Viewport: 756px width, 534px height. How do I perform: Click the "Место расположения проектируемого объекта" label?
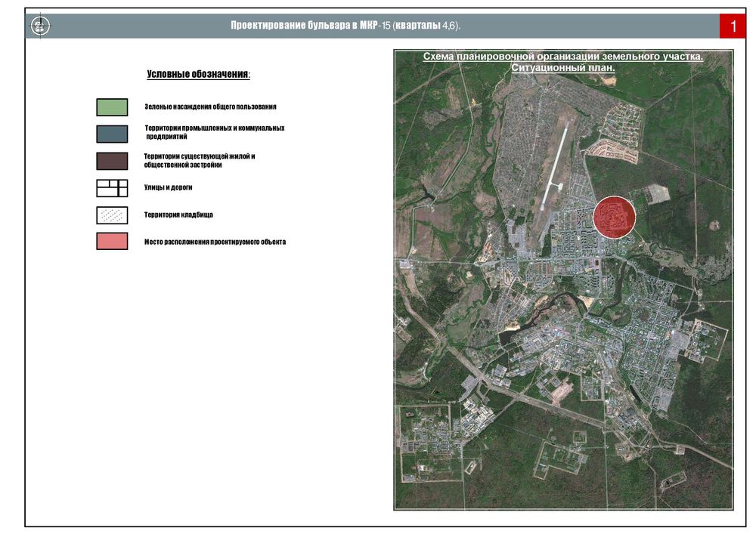(x=215, y=242)
